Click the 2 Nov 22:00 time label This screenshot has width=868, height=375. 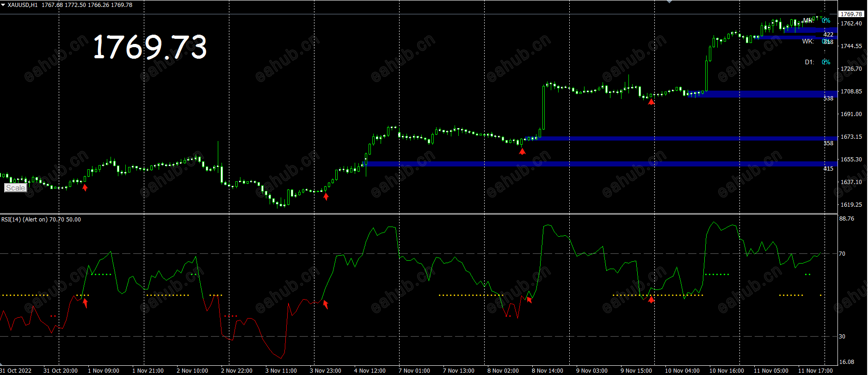coord(237,371)
